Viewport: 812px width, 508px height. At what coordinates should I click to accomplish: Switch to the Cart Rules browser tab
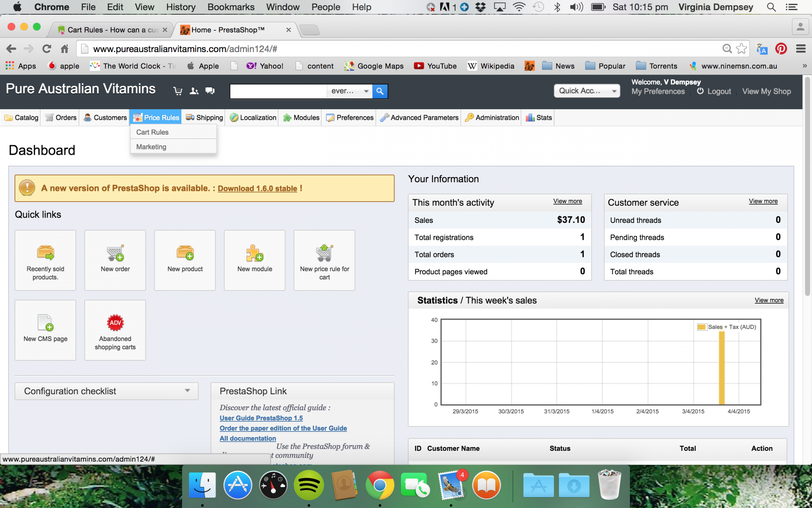(112, 30)
